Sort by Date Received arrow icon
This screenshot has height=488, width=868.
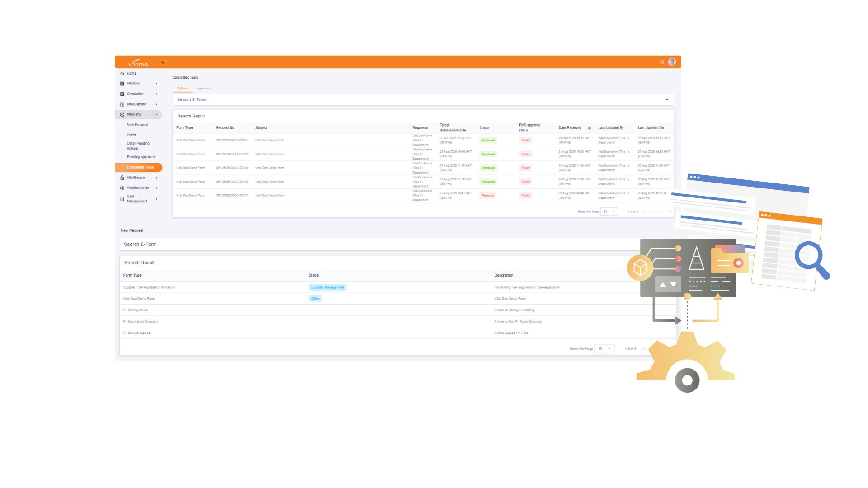pyautogui.click(x=589, y=128)
